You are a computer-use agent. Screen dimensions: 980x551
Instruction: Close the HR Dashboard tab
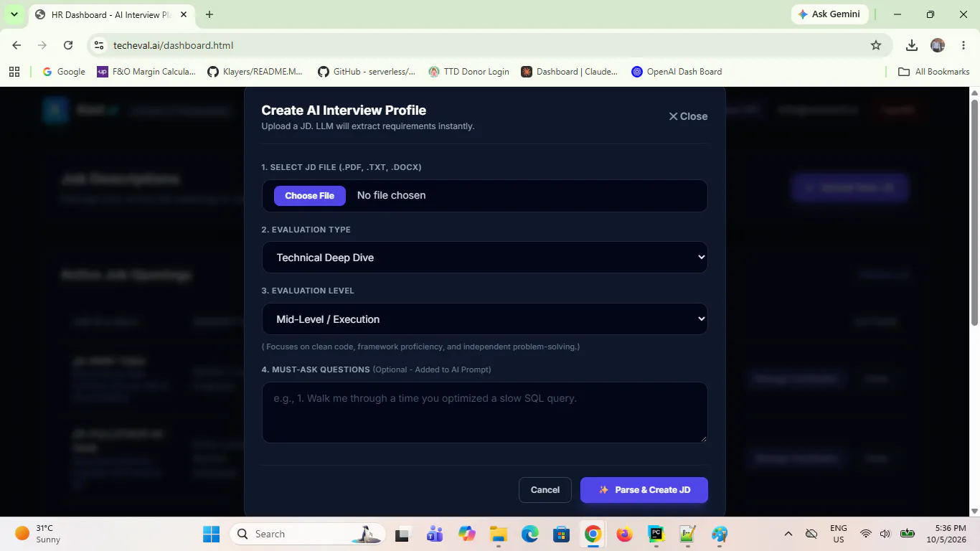coord(183,14)
